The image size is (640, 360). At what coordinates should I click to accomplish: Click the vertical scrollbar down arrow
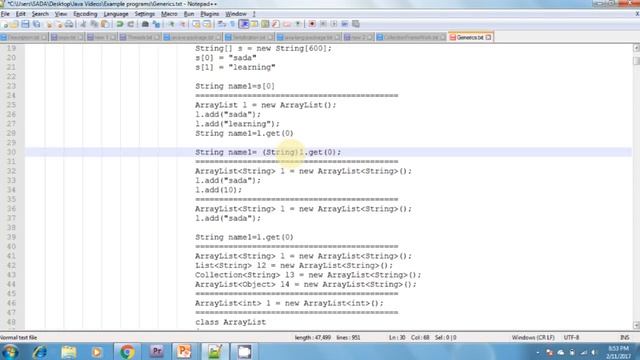click(x=636, y=325)
